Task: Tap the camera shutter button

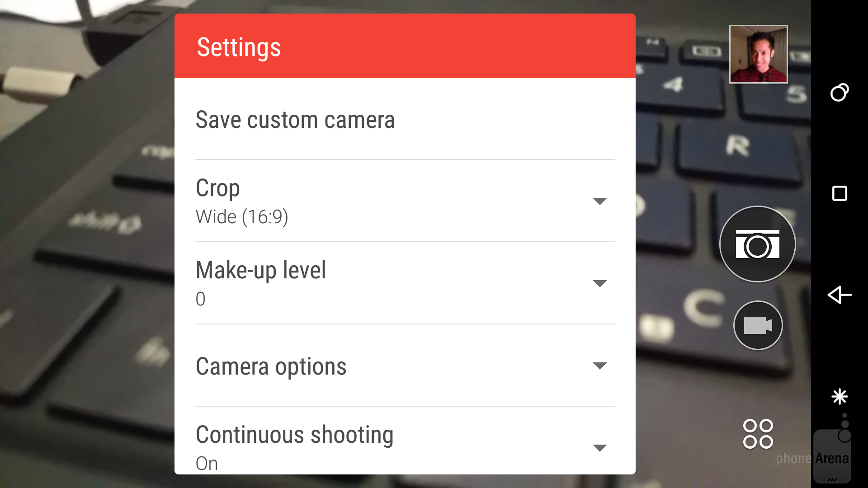Action: coord(757,244)
